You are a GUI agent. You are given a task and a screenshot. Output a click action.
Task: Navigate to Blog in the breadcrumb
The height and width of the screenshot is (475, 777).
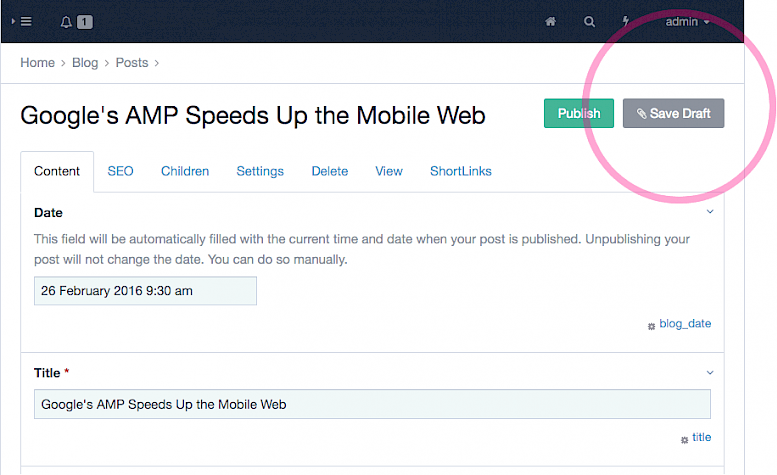(x=85, y=62)
